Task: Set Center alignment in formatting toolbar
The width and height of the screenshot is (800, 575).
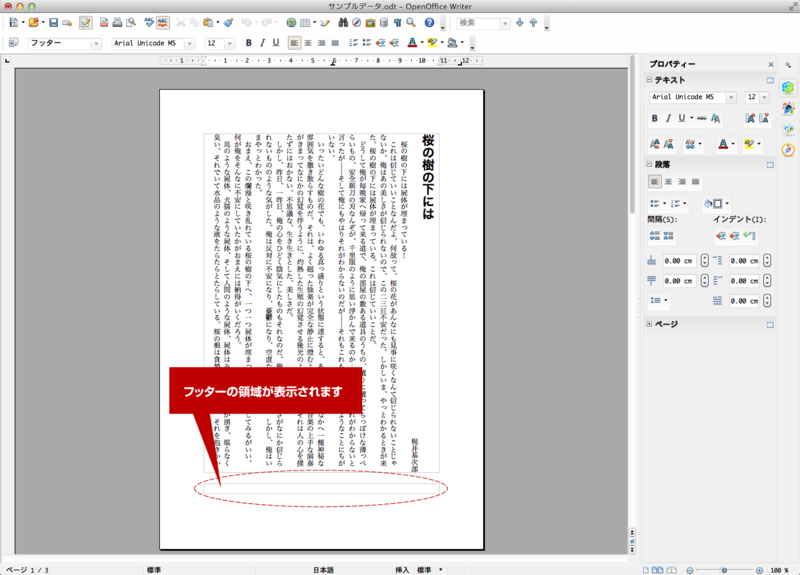Action: click(x=308, y=43)
